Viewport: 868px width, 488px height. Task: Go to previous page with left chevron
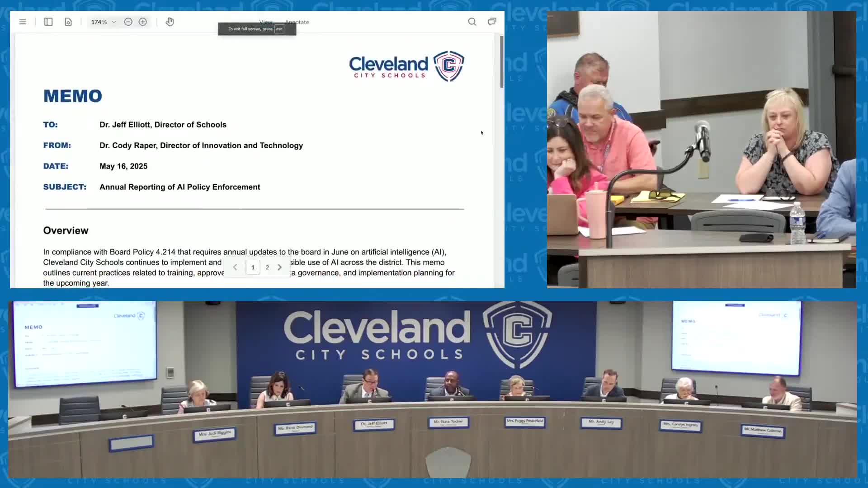235,267
